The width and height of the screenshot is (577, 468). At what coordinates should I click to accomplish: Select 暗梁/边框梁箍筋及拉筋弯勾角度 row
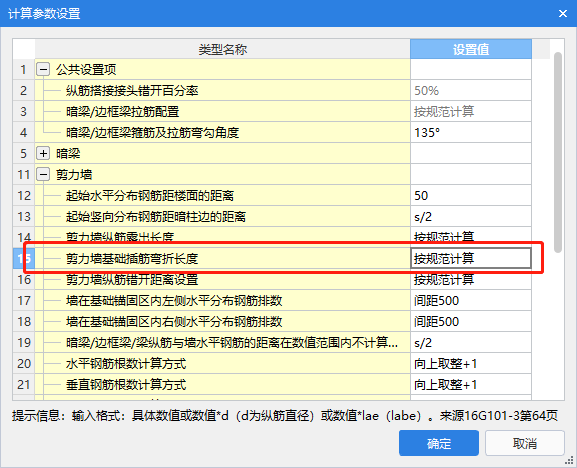(x=223, y=132)
